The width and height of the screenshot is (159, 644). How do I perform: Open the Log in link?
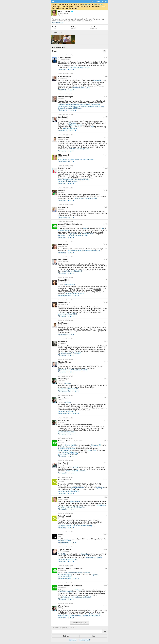(97, 2)
